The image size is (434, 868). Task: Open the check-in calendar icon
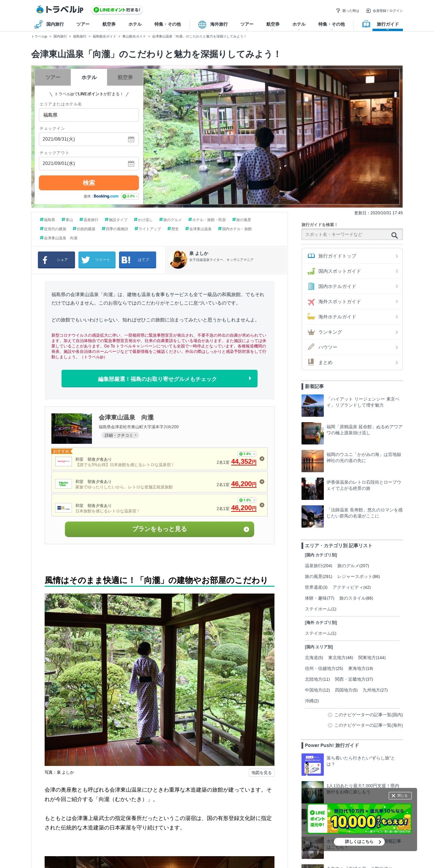[x=131, y=139]
